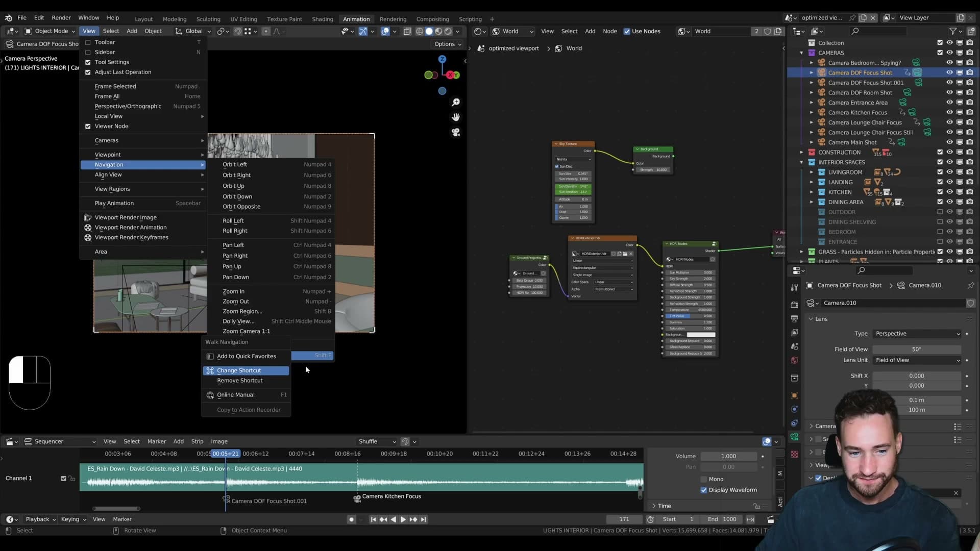Click the current frame 171 field

pos(624,519)
